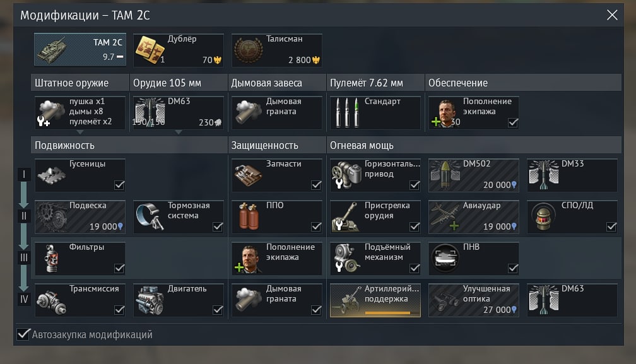Screen dimensions: 636x364
Task: Click the Трансмиссия transmission icon
Action: pyautogui.click(x=52, y=302)
